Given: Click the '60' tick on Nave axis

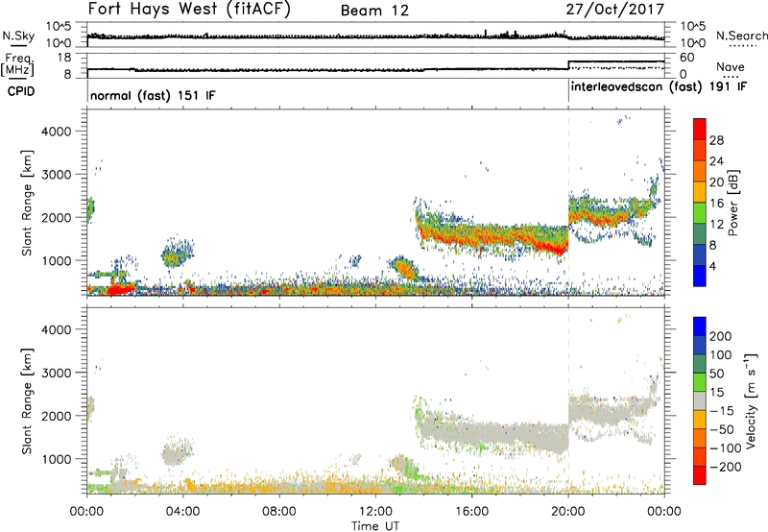Looking at the screenshot, I should pos(687,58).
